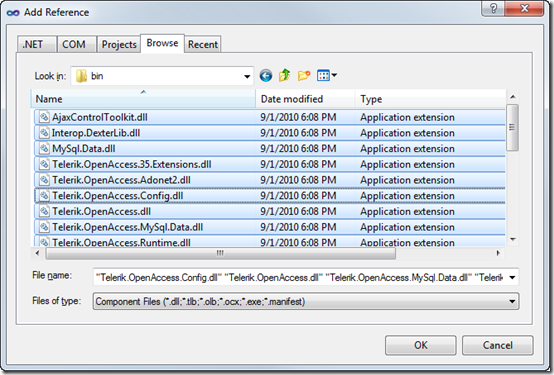Image resolution: width=554 pixels, height=375 pixels.
Task: Select the Interop.DexterLib.dll file name
Action: coord(96,133)
